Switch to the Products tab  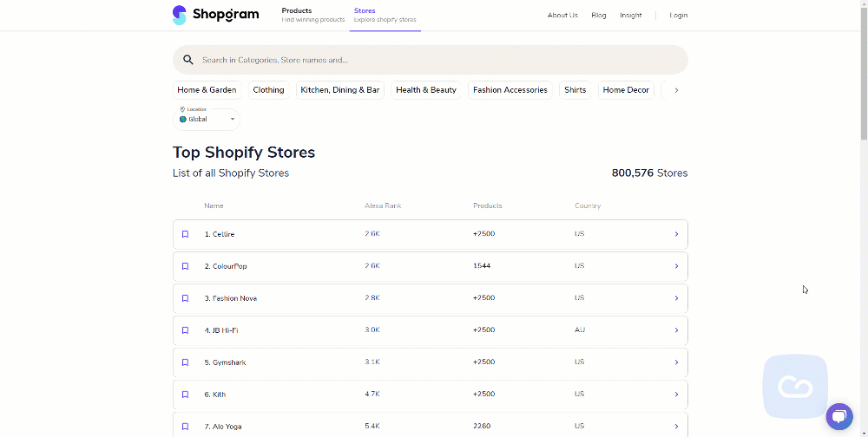(312, 15)
